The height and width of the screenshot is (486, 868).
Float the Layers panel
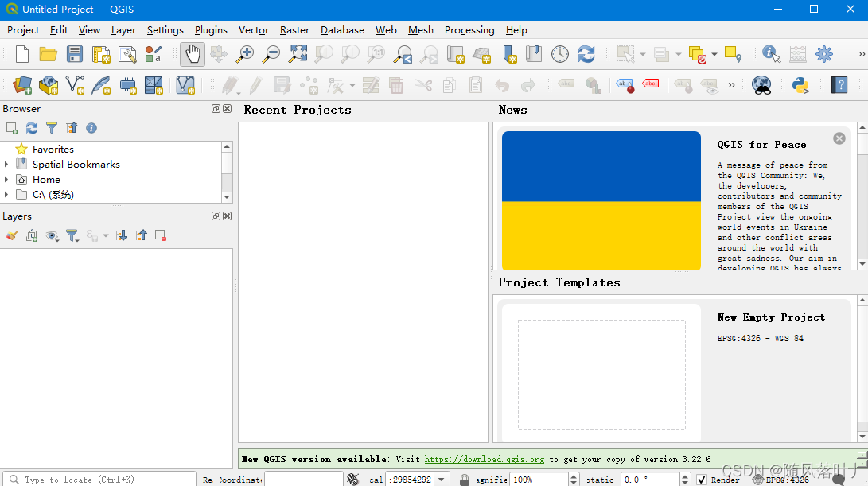coord(216,216)
